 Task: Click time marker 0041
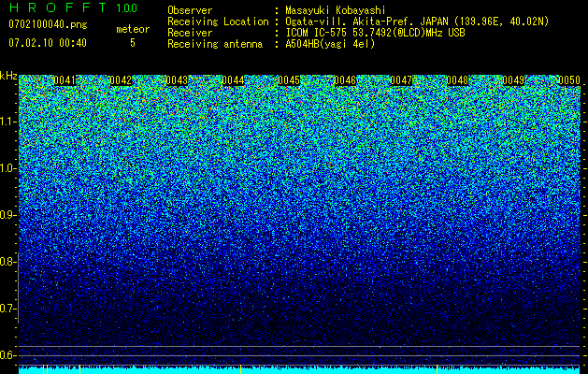[65, 80]
